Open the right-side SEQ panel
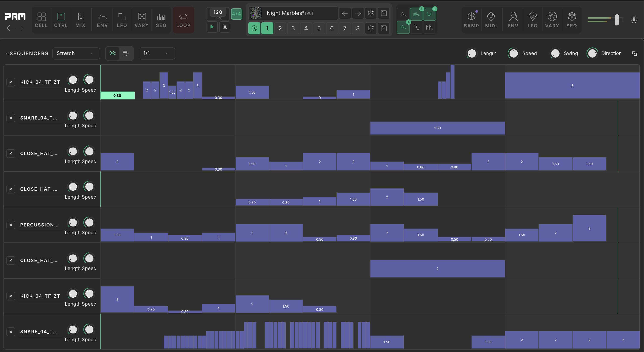 coord(572,20)
